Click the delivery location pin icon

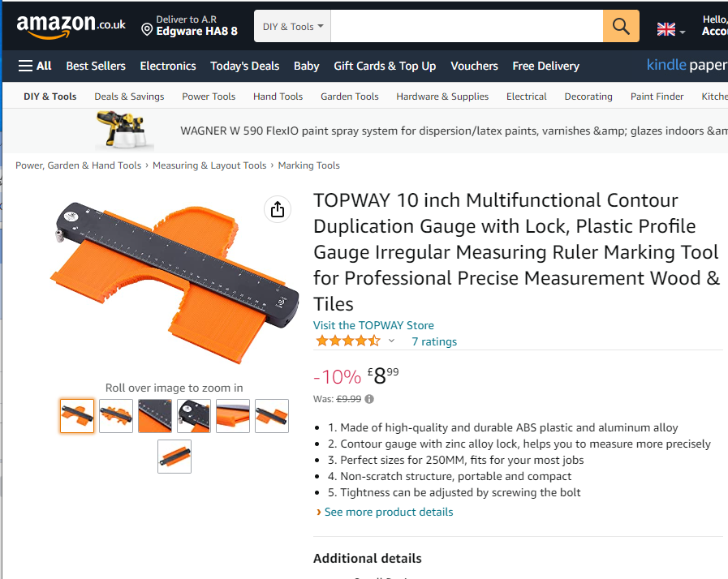(149, 31)
